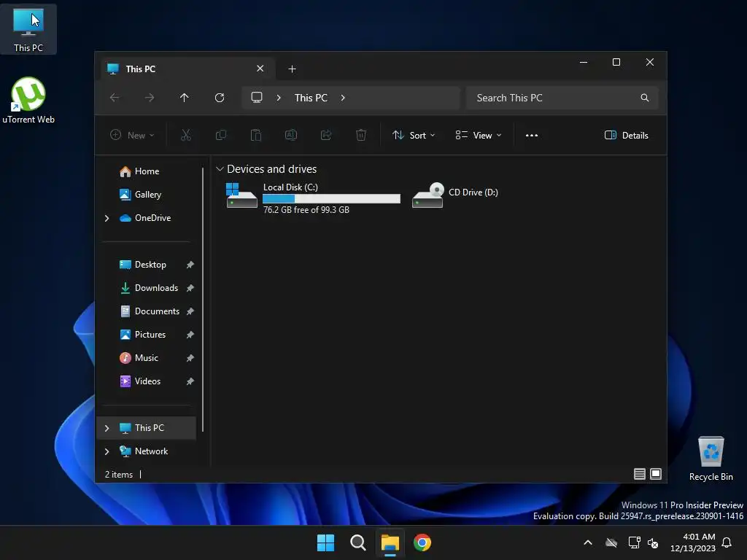Open the View dropdown
This screenshot has height=560, width=747.
(x=479, y=135)
